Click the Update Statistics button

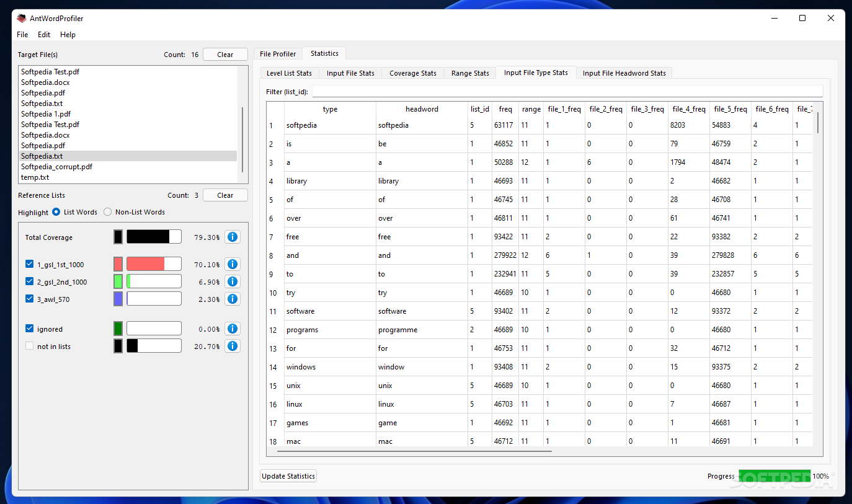tap(288, 476)
